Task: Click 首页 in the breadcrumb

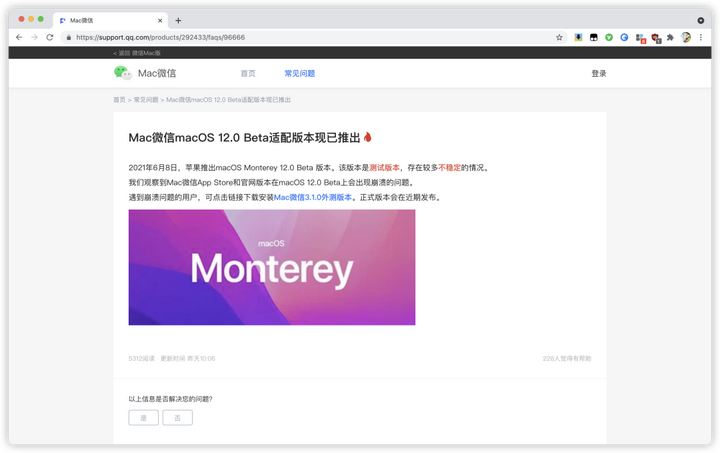Action: pos(119,100)
